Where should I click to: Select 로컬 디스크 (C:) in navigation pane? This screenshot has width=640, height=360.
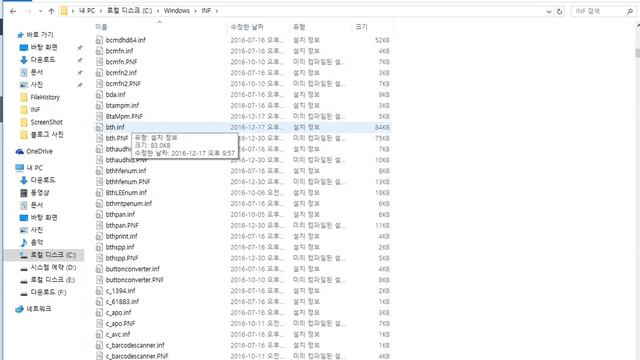(53, 255)
